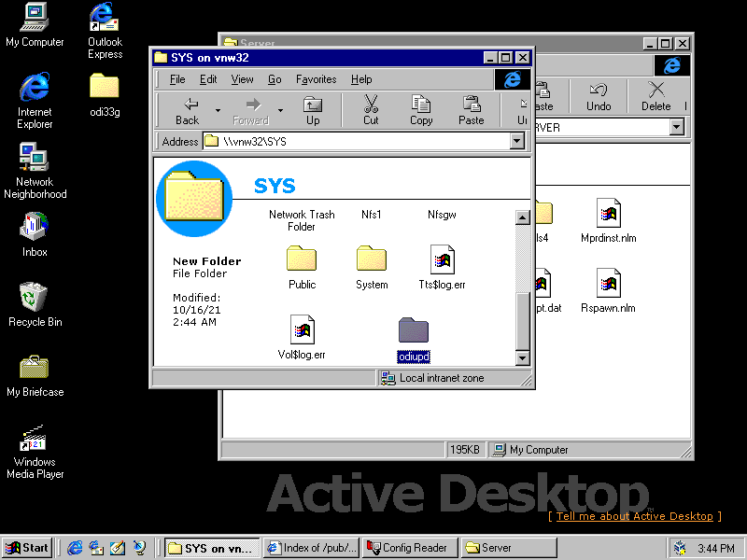Viewport: 747px width, 560px height.
Task: Expand the SYS window Address dropdown
Action: (x=517, y=141)
